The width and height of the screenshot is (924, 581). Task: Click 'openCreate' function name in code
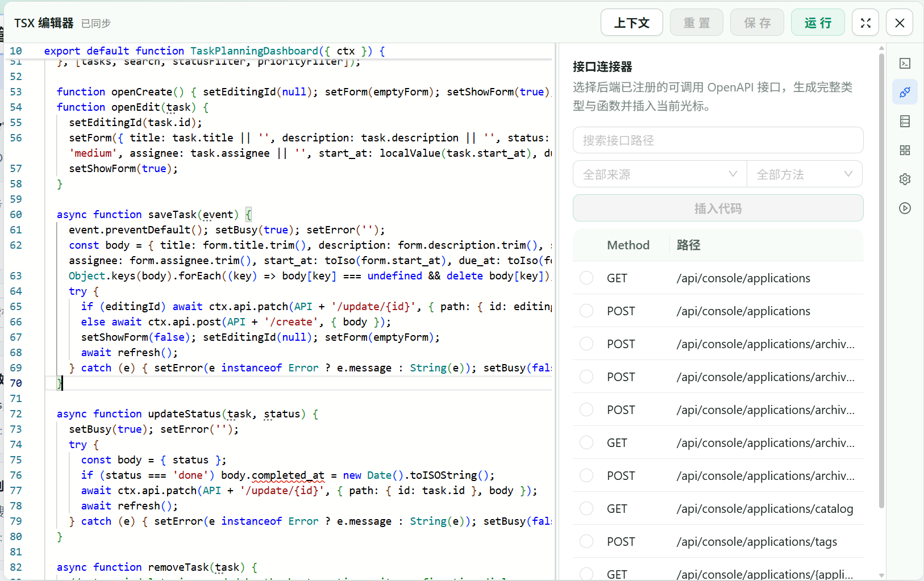142,92
